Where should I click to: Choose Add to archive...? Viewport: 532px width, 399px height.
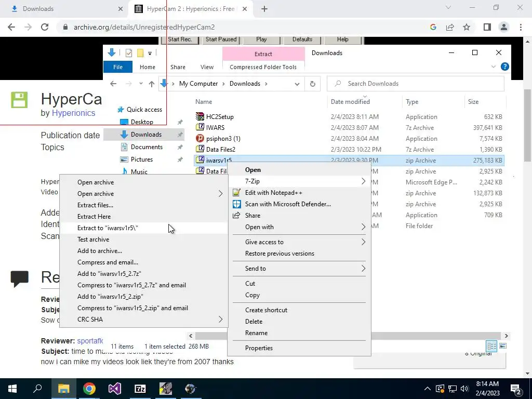[143, 251]
